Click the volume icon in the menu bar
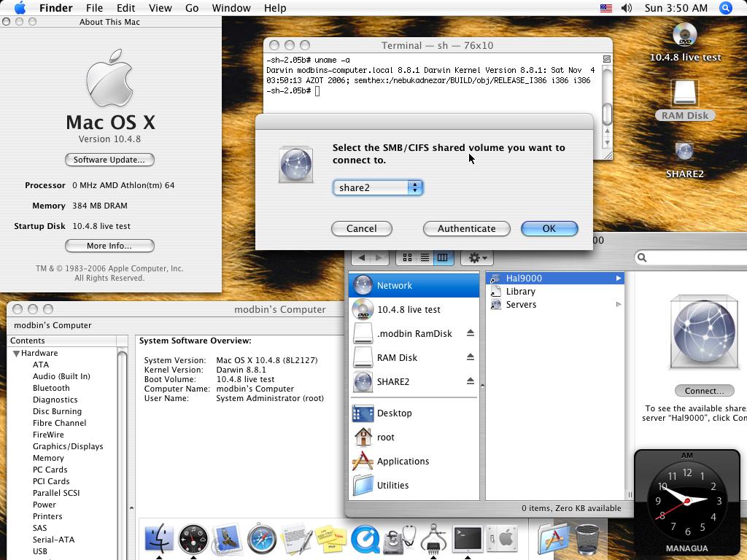This screenshot has width=747, height=560. pyautogui.click(x=627, y=8)
